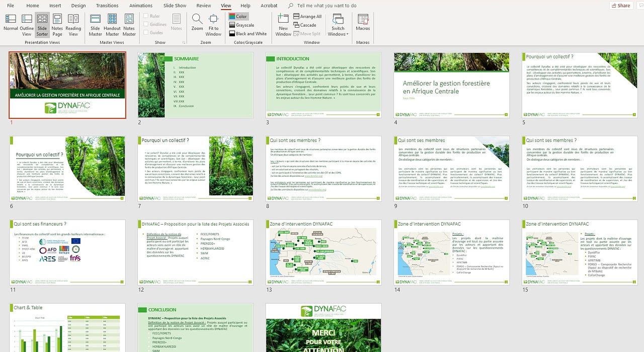Open the Slide Master view
Viewport: 644px width, 352px height.
pyautogui.click(x=95, y=25)
